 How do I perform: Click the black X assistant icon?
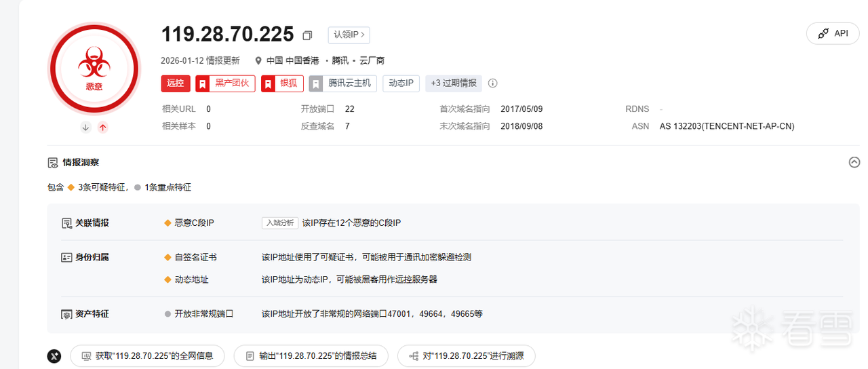(55, 356)
